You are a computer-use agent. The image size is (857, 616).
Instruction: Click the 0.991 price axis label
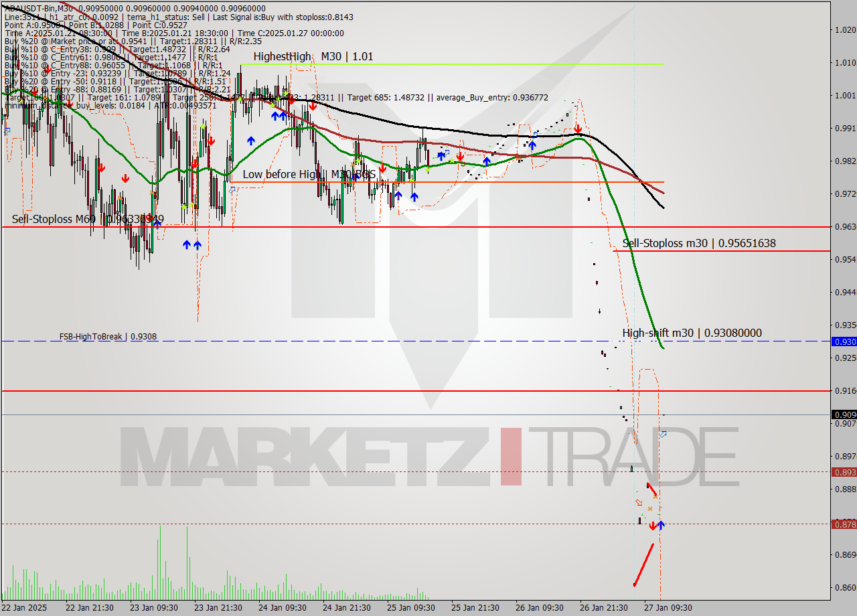coord(846,129)
